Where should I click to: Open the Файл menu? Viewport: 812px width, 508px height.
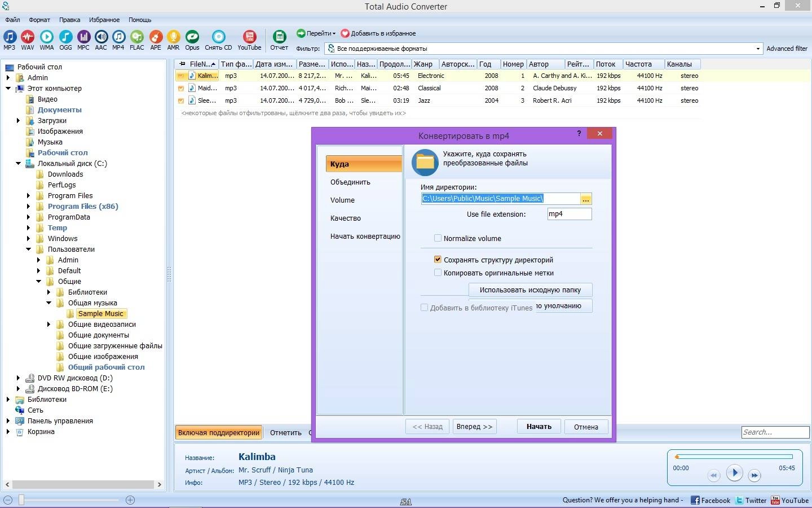[12, 20]
